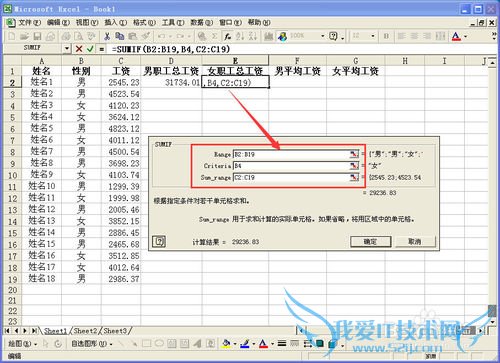500x363 pixels.
Task: Click in the Criteria input field
Action: click(291, 166)
